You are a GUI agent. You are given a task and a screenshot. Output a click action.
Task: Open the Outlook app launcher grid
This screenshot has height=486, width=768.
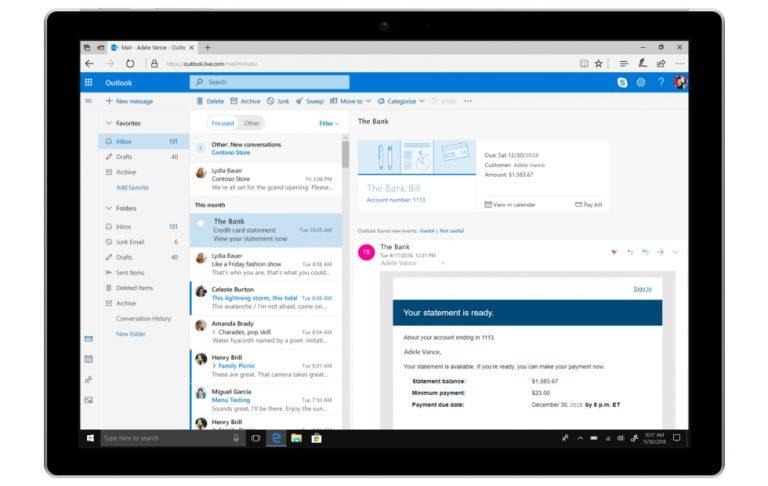88,82
